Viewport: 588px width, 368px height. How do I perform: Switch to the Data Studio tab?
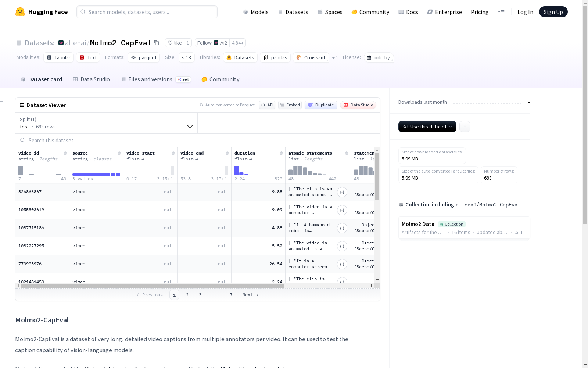(92, 79)
